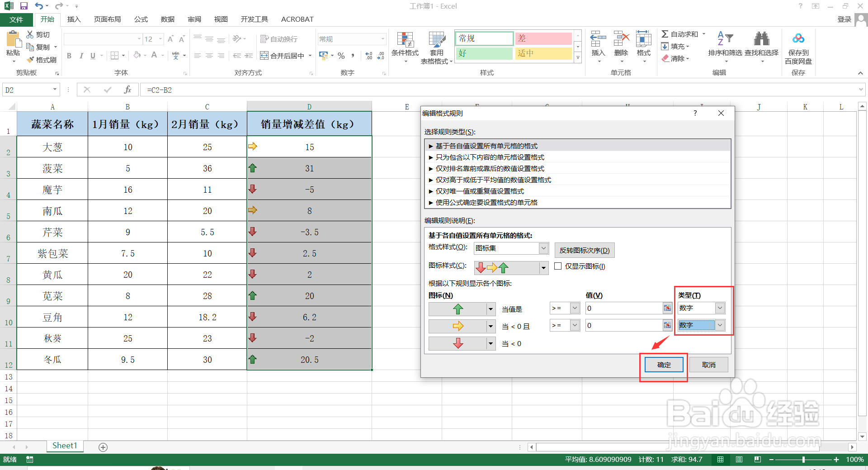
Task: Click range selector icon for first value field
Action: point(667,308)
